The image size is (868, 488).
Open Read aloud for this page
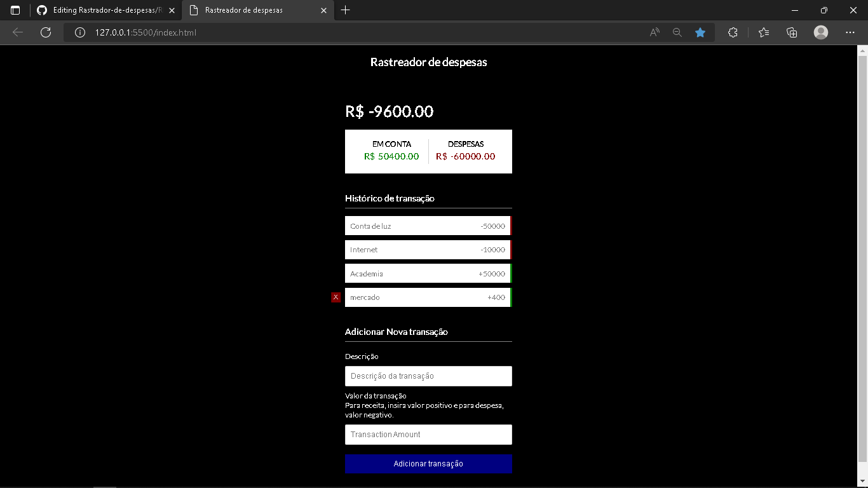coord(654,32)
